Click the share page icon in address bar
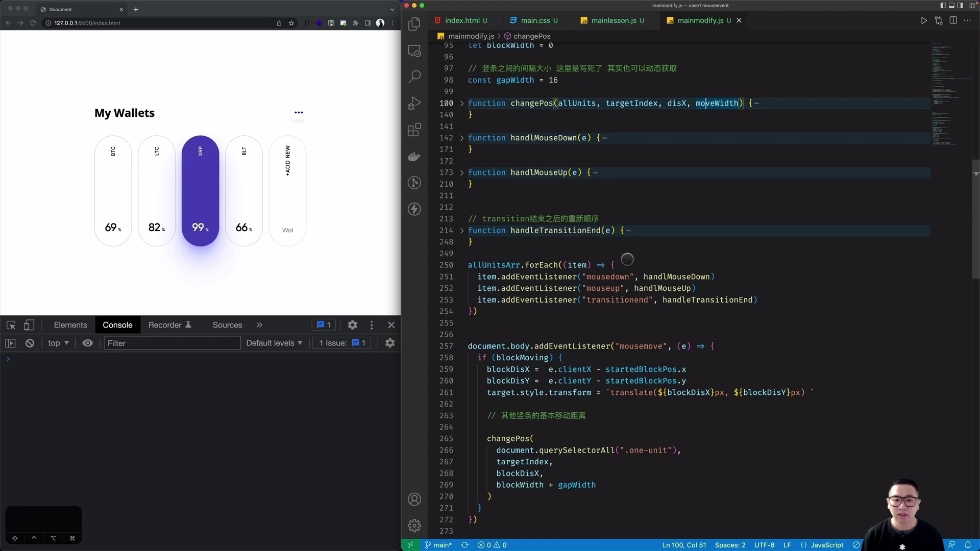This screenshot has width=980, height=551. [x=279, y=23]
